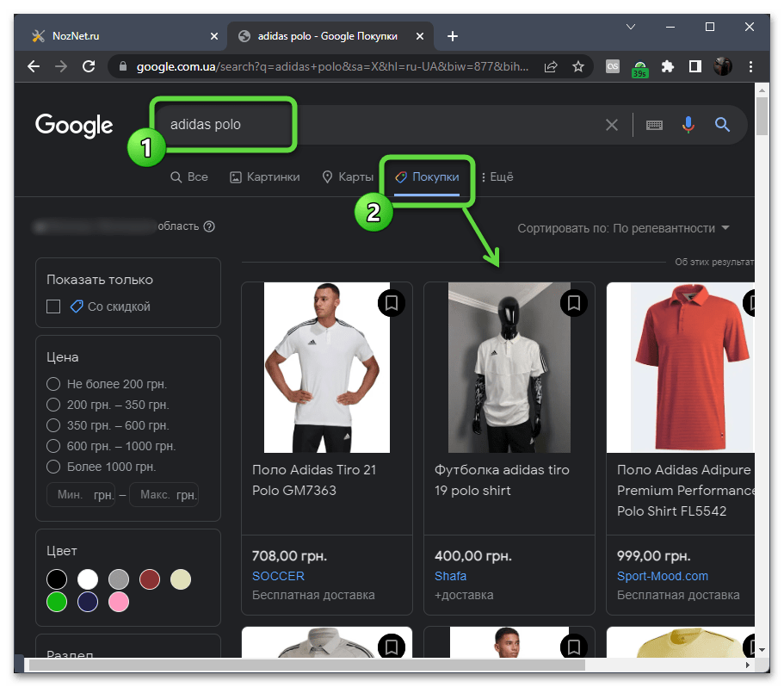Open the SOCCER store link
784x687 pixels.
tap(278, 576)
